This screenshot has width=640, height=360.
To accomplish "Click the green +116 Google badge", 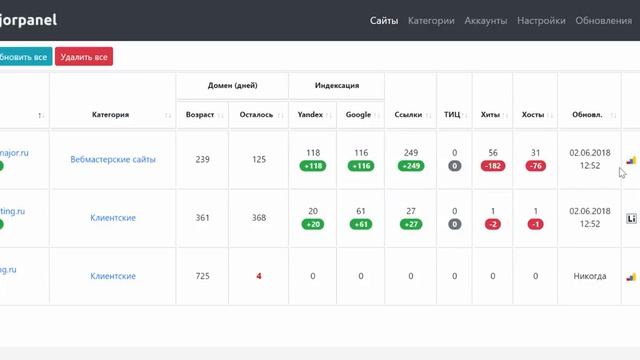I will click(x=361, y=166).
